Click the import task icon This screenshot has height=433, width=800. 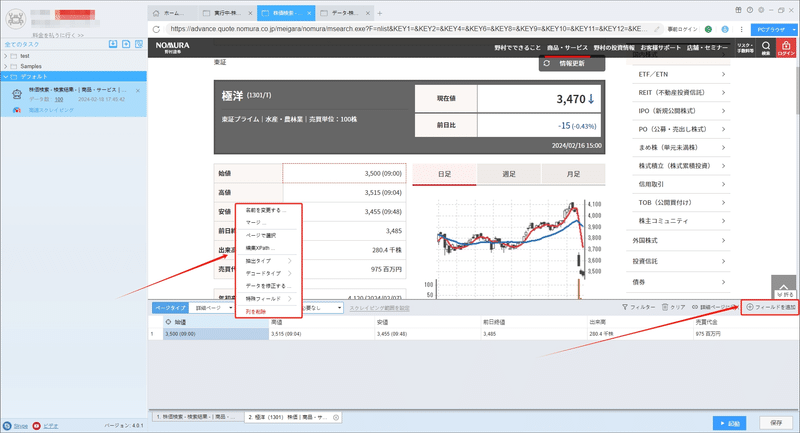(113, 44)
